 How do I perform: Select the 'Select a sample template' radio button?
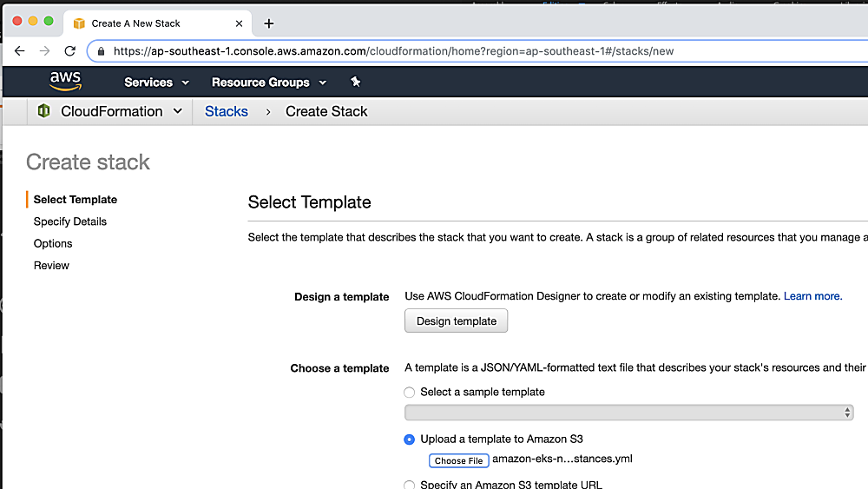tap(409, 392)
